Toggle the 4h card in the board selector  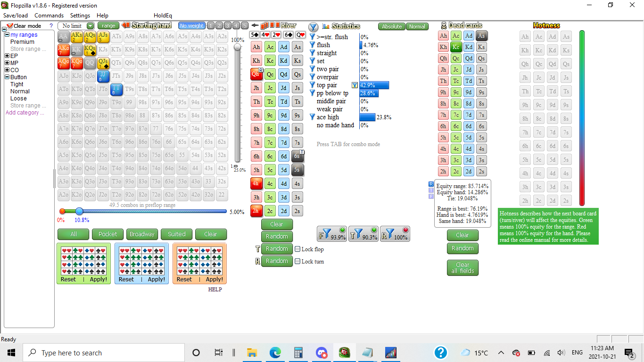256,183
